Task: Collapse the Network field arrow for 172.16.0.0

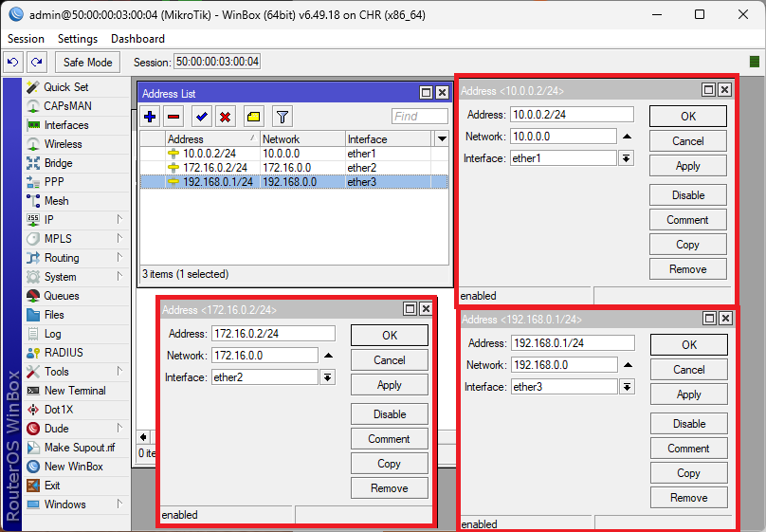Action: pos(328,356)
